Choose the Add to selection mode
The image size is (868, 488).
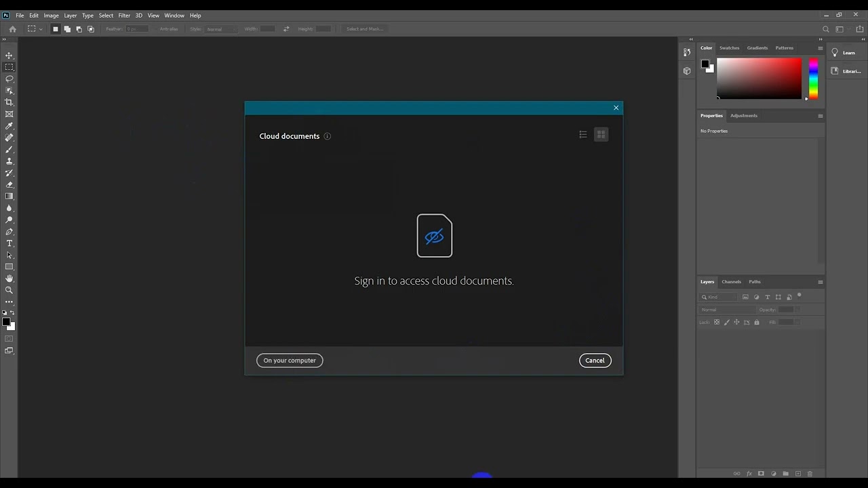67,29
